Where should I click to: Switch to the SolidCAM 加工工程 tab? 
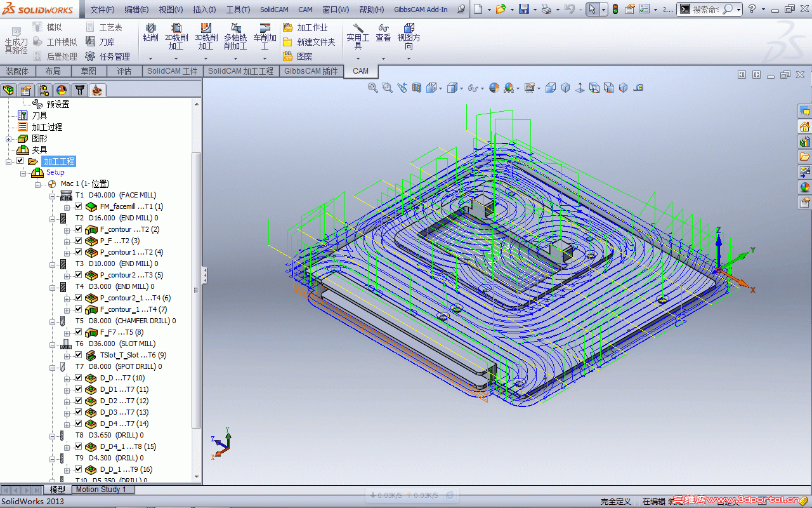coord(240,71)
